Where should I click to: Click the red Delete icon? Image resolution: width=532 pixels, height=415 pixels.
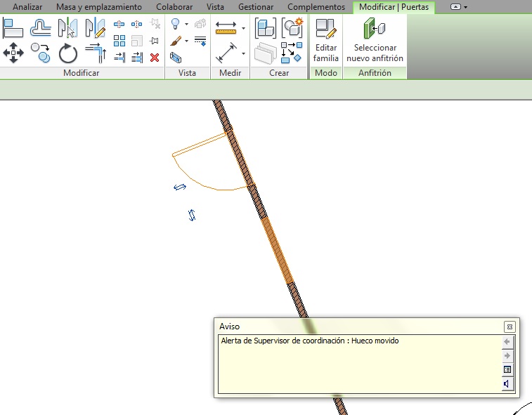click(155, 58)
